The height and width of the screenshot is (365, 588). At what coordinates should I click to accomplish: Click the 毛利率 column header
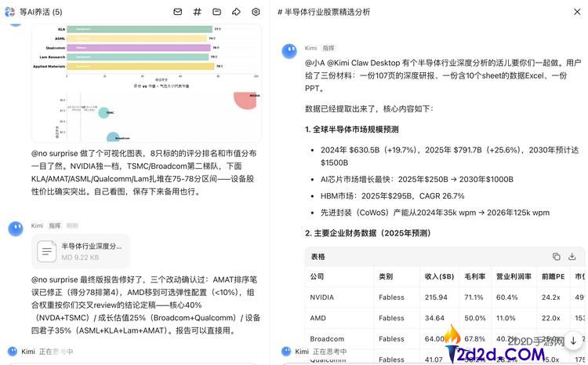[x=475, y=276]
